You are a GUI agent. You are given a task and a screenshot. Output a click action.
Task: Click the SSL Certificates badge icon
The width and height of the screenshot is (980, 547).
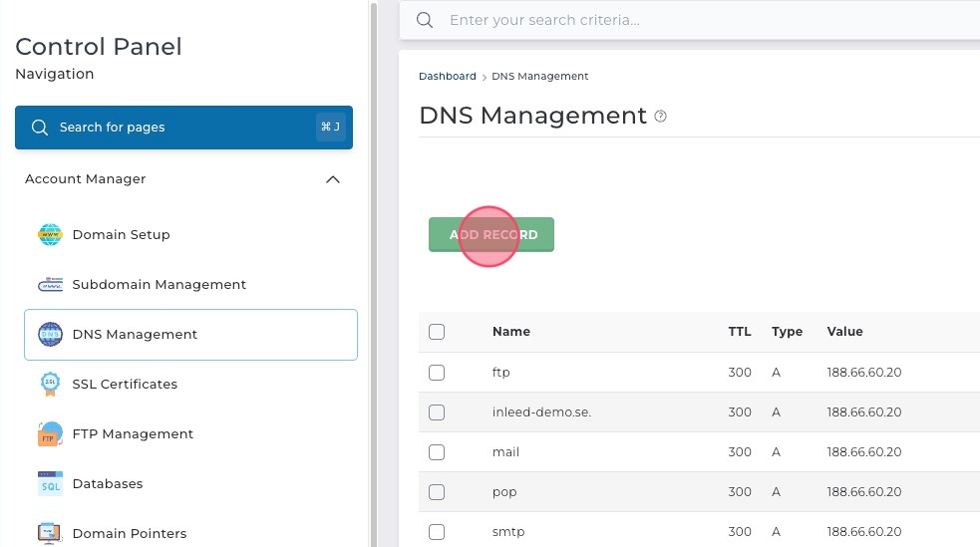coord(50,385)
